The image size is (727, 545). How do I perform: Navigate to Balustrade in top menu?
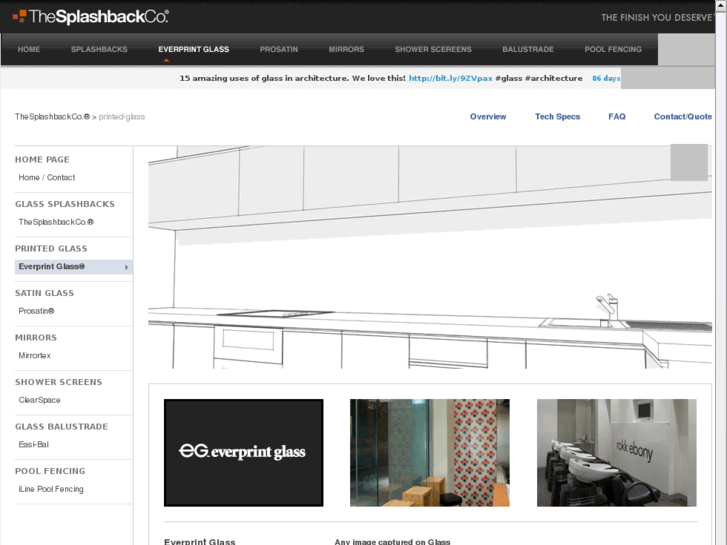527,49
